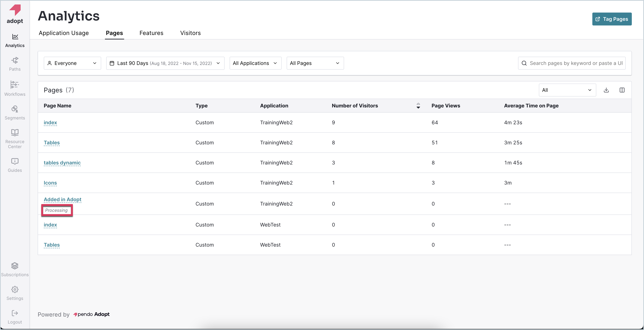Click the Tag Pages button
This screenshot has width=644, height=330.
[x=612, y=19]
